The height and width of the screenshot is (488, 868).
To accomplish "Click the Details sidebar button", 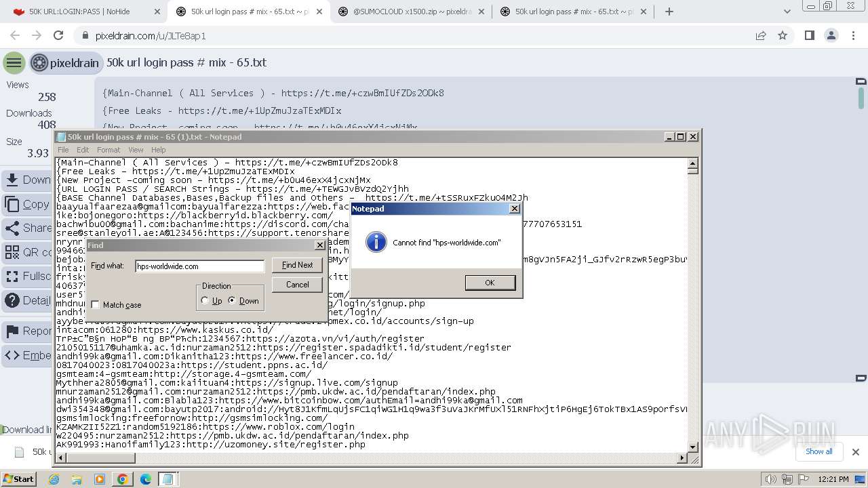I will click(x=27, y=300).
